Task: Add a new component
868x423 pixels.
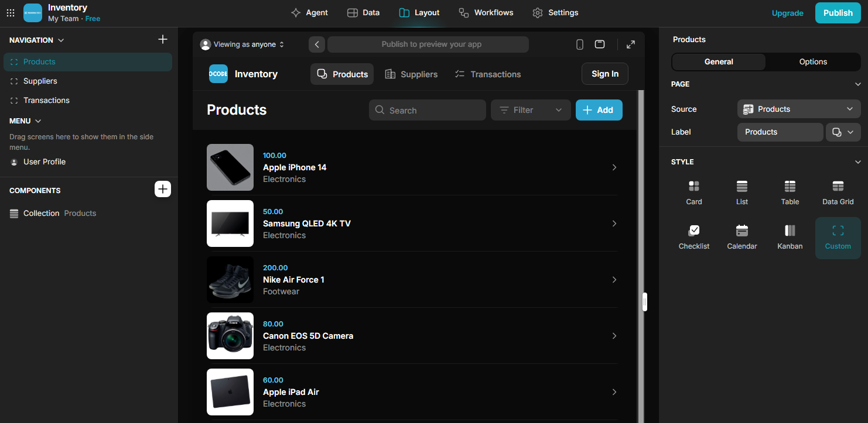Action: pos(163,189)
